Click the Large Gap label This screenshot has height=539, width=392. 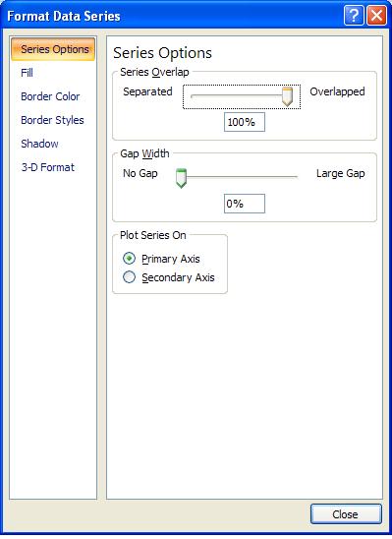point(340,173)
